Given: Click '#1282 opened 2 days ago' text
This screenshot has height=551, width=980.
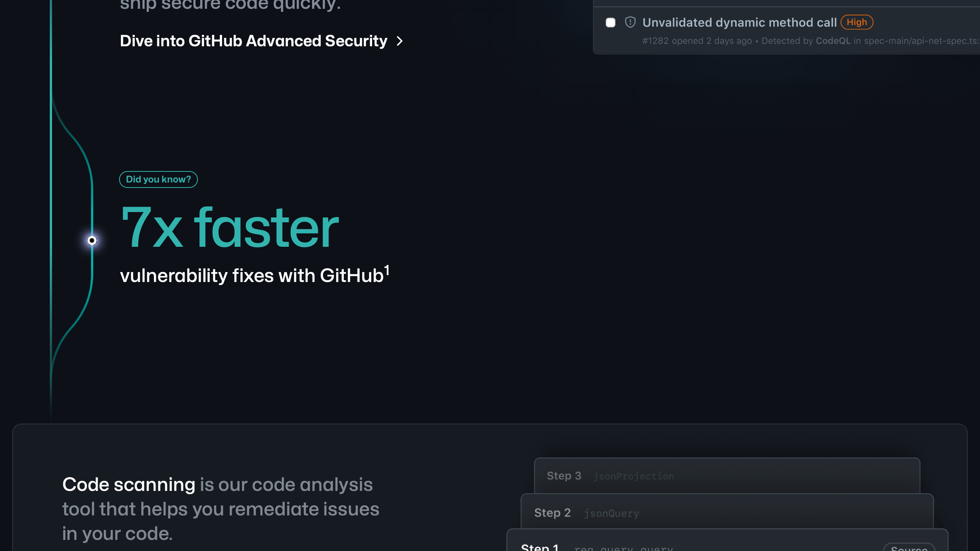Looking at the screenshot, I should [x=697, y=41].
